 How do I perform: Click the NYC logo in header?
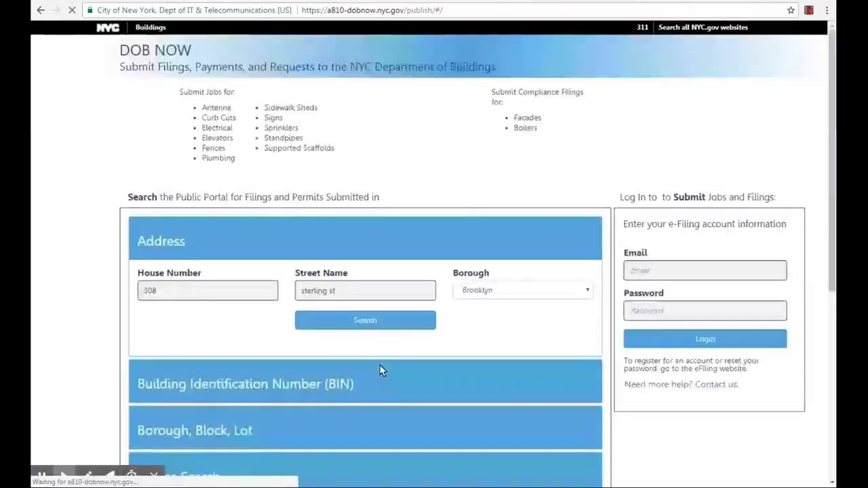click(x=108, y=28)
